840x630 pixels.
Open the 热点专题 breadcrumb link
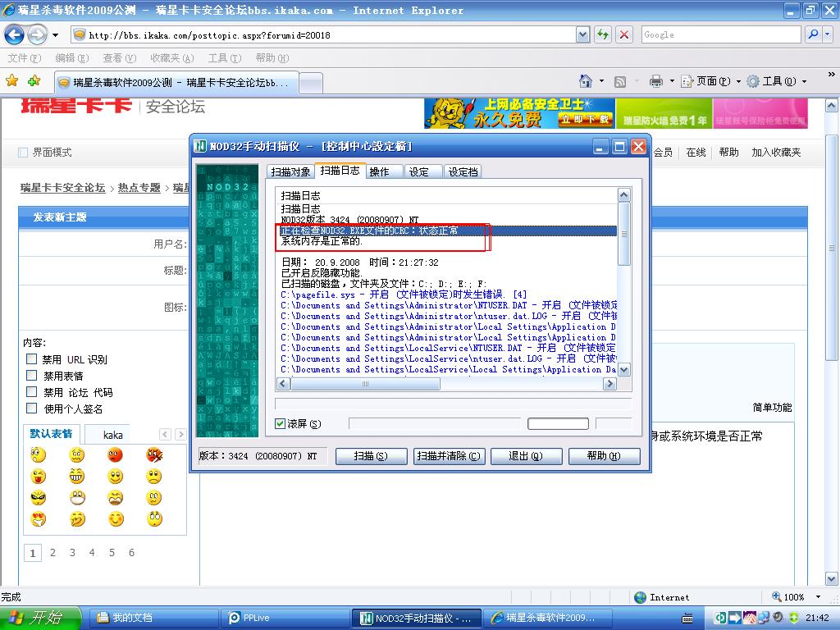coord(139,188)
